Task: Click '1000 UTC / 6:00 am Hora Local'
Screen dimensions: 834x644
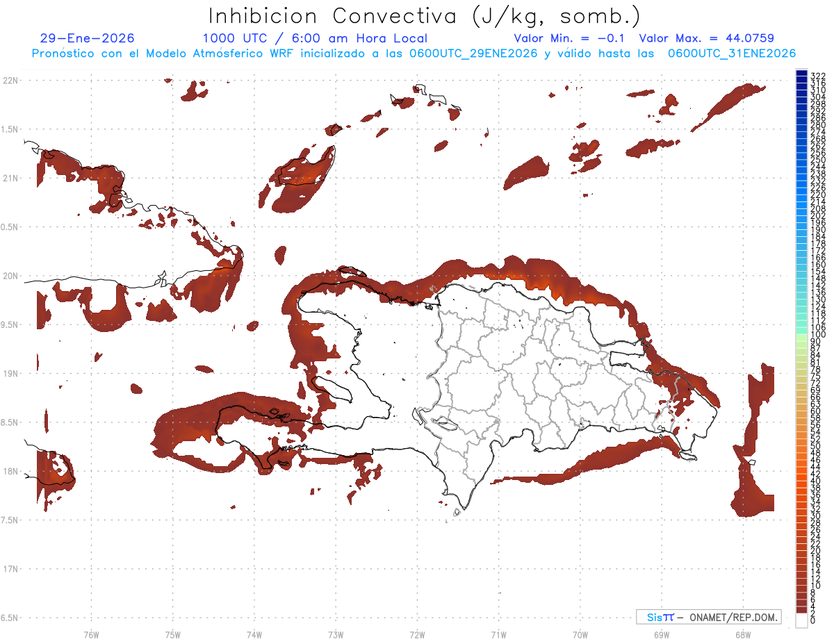Action: pyautogui.click(x=315, y=39)
